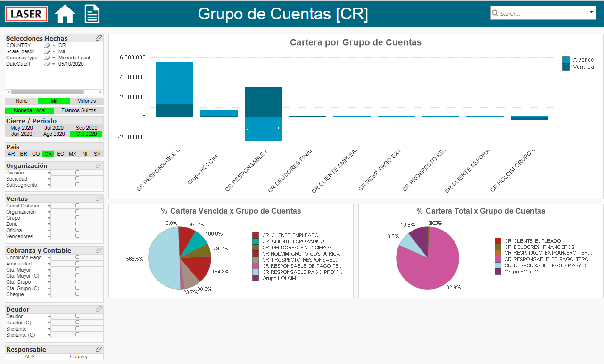Clear Ventas filters with eraser icon
Screen dimensions: 604x364
[x=99, y=199]
